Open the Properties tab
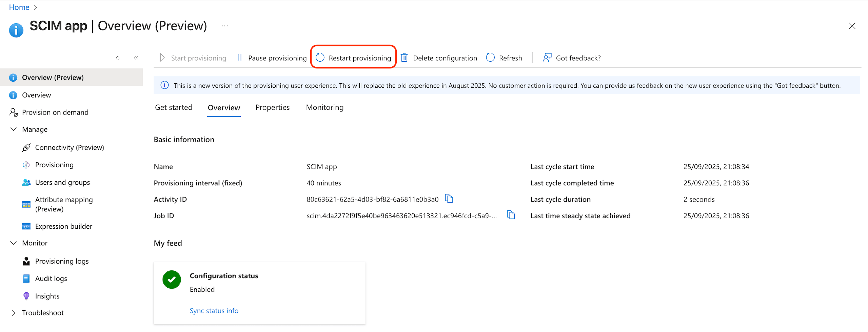 click(273, 107)
